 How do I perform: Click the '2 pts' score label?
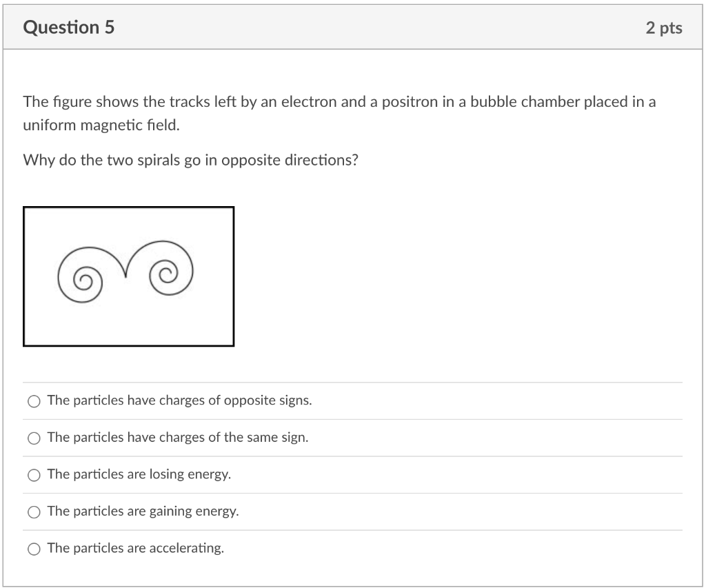[664, 28]
